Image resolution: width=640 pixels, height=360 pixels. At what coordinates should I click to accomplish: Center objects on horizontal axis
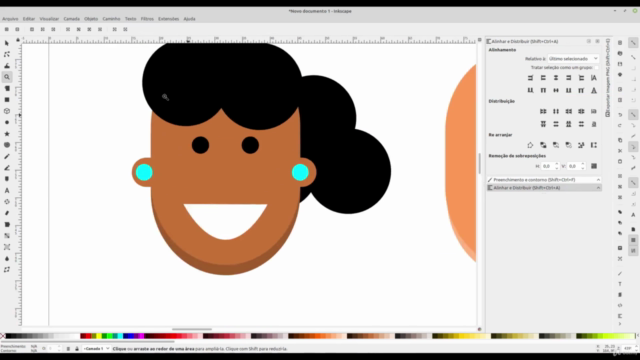coord(556,90)
